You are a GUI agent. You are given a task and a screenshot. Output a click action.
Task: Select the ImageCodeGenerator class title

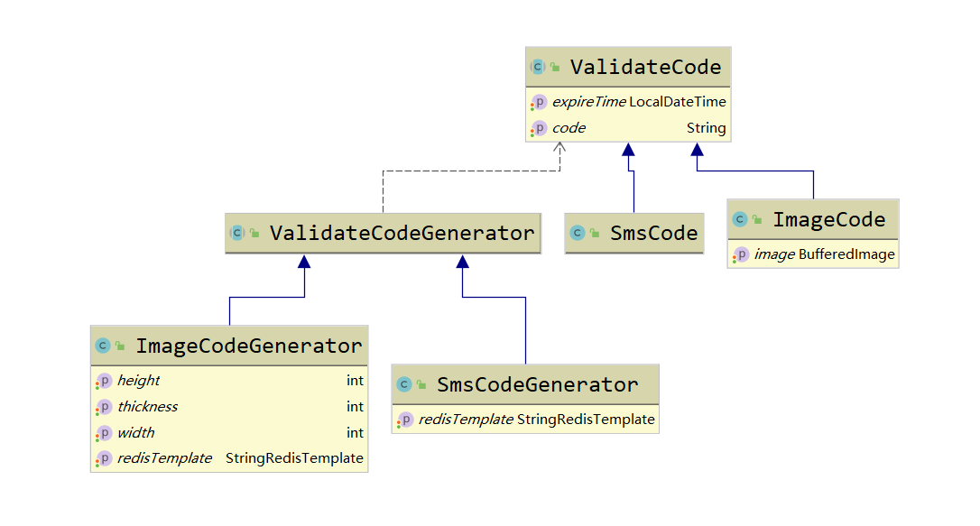[x=249, y=346]
